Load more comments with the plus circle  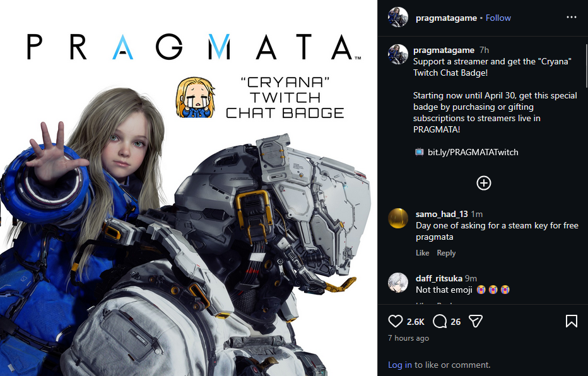tap(484, 183)
